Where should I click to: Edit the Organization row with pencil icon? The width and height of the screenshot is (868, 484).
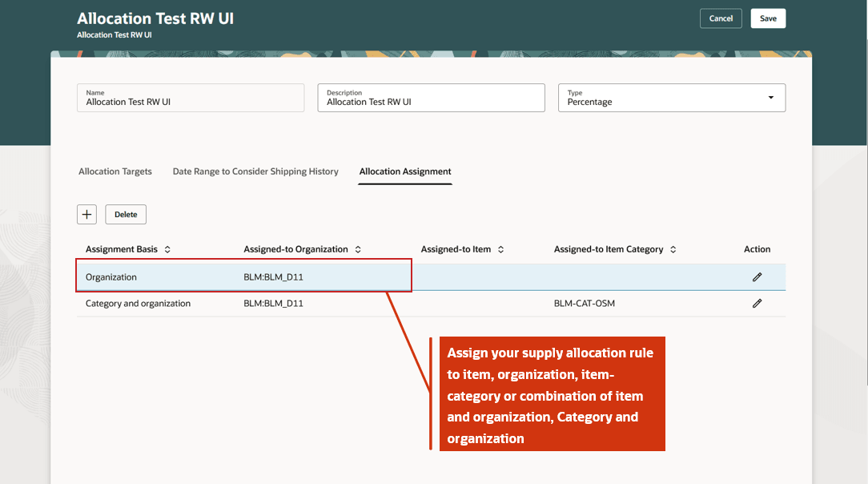(x=757, y=277)
